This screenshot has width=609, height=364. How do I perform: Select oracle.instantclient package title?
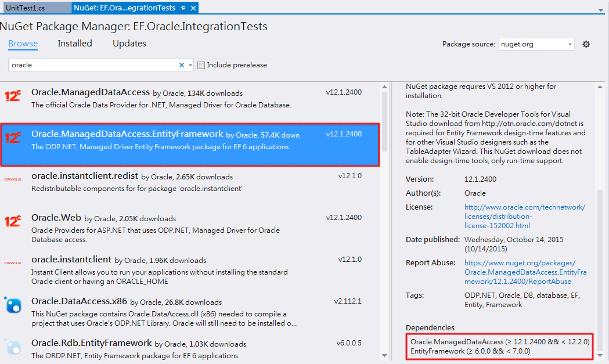pos(71,260)
